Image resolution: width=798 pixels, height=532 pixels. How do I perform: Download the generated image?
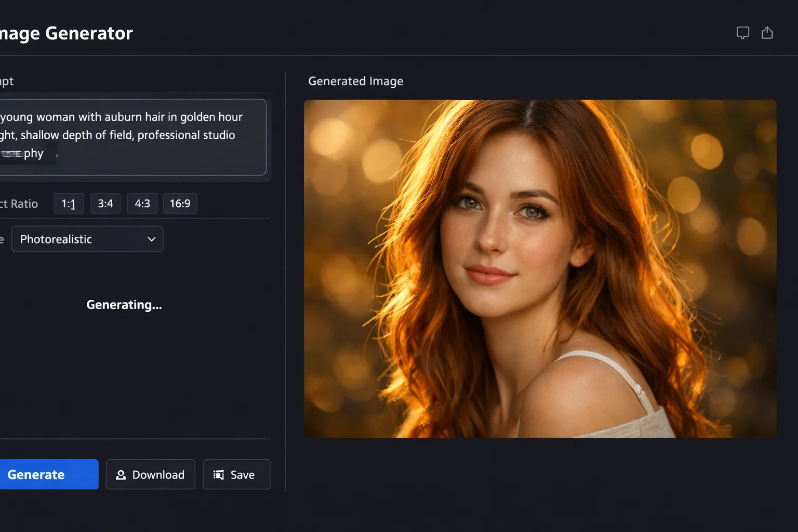150,474
